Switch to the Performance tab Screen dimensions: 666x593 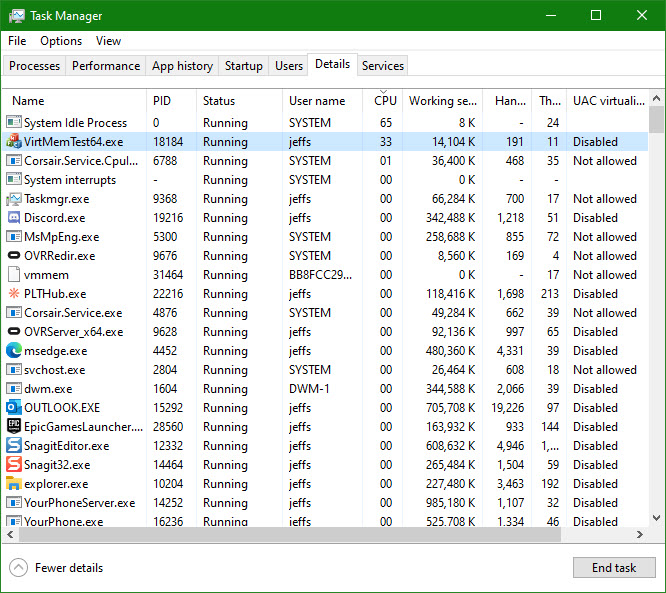106,66
